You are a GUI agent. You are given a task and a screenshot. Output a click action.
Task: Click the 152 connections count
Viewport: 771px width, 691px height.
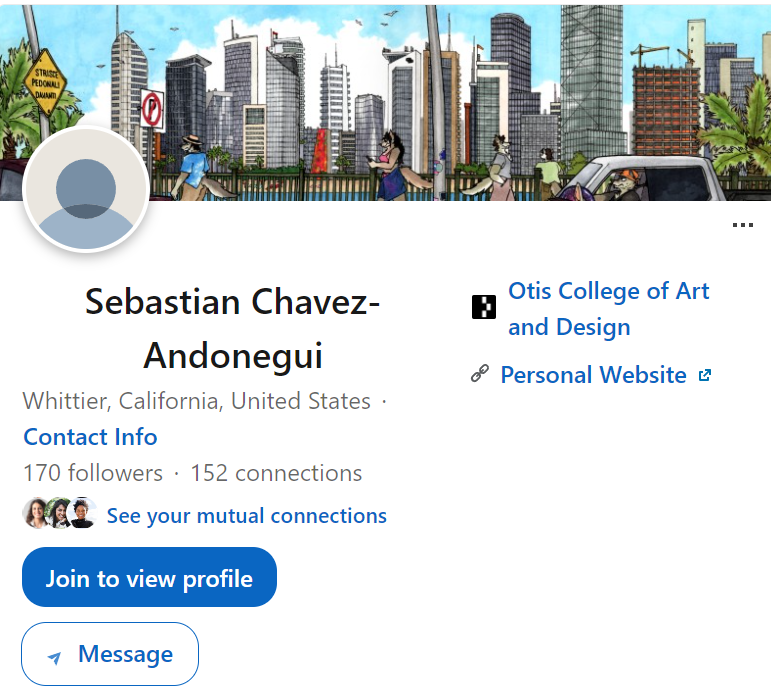pos(276,473)
